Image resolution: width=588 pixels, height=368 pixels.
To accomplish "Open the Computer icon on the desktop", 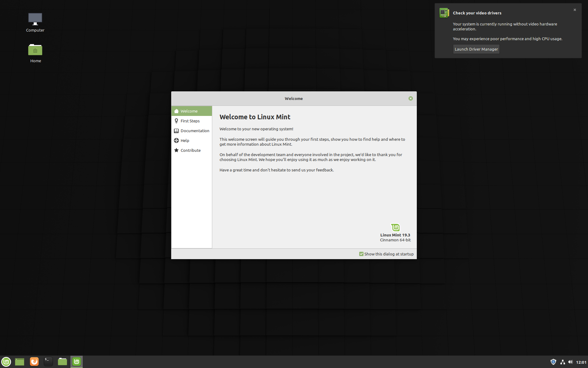I will coord(35,18).
